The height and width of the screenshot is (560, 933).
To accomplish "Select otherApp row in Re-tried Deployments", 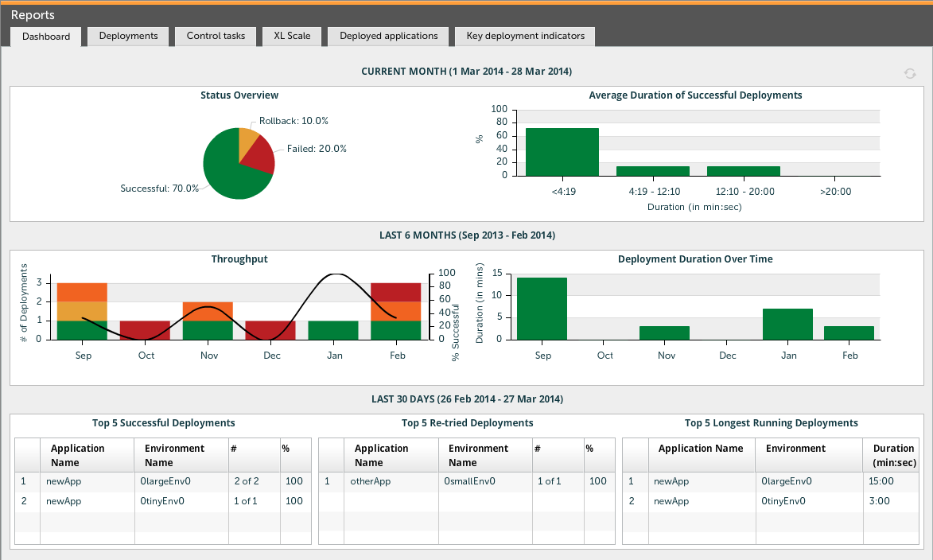I will (x=371, y=481).
